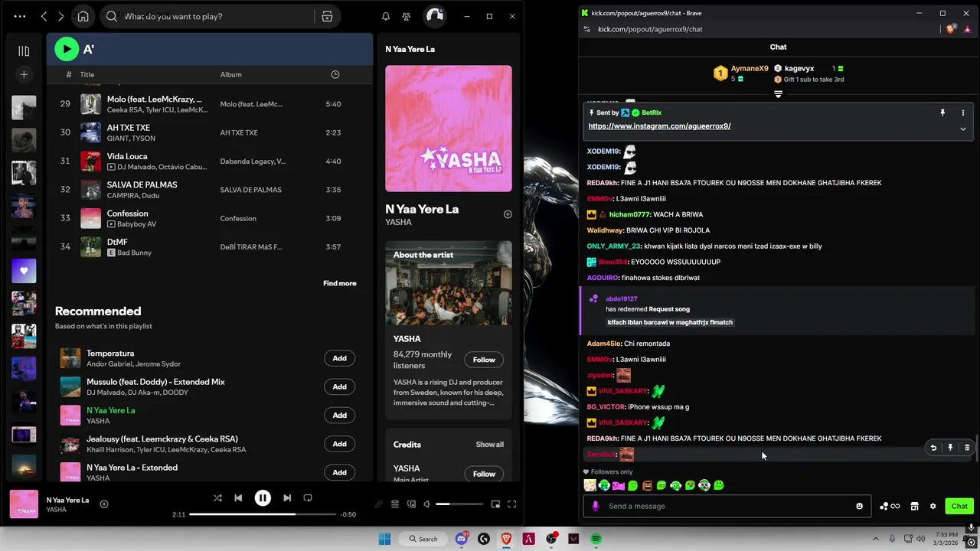980x551 pixels.
Task: Click Kick chat message input
Action: coord(727,506)
